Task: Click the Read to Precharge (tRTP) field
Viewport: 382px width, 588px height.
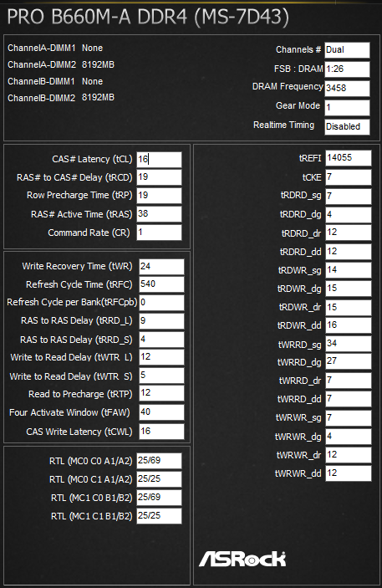Action: click(x=161, y=393)
